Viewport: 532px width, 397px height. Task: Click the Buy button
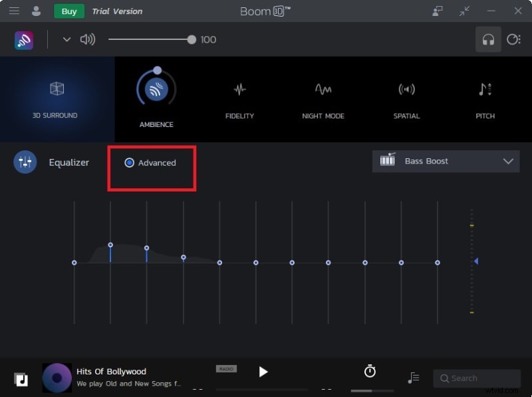point(68,11)
